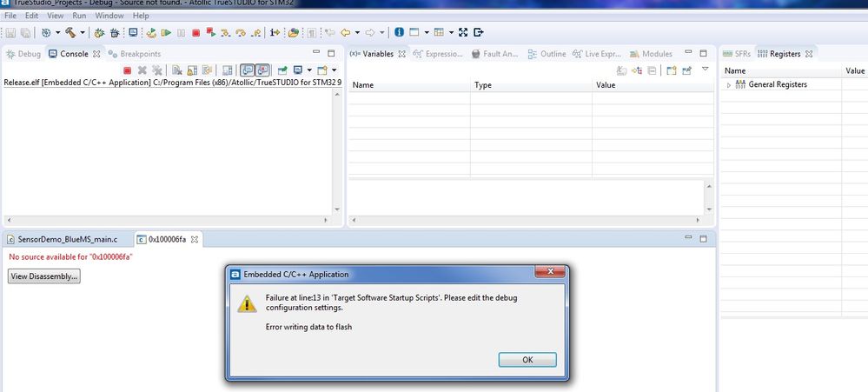Close the Registers tab with its X
The height and width of the screenshot is (392, 868).
809,54
